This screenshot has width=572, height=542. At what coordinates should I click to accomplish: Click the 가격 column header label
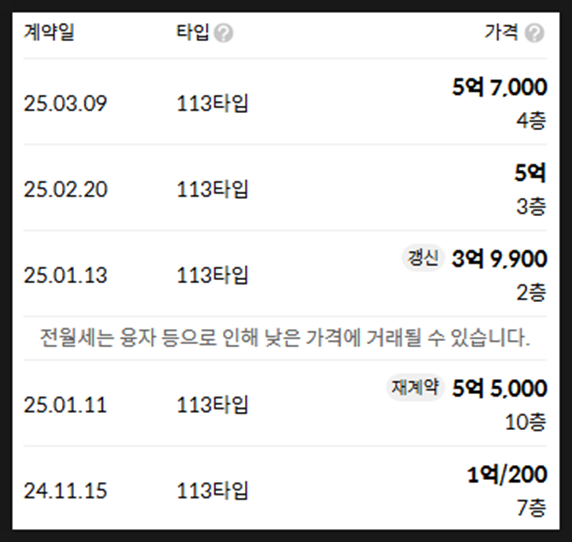pos(501,32)
